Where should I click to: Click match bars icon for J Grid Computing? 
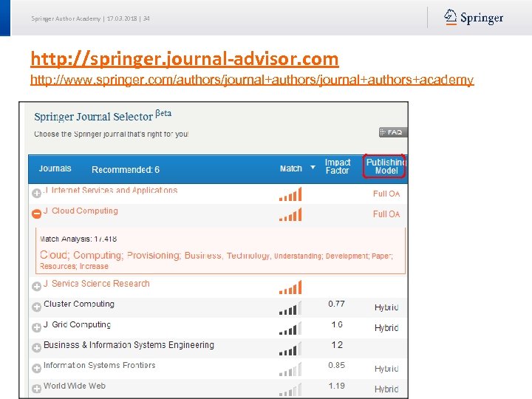tap(290, 328)
